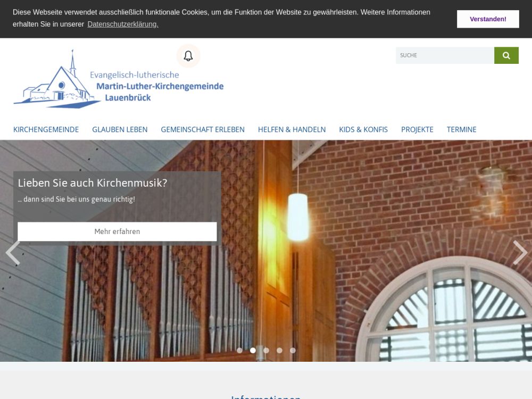Image resolution: width=532 pixels, height=399 pixels.
Task: Click the church logo image
Action: coord(118,79)
